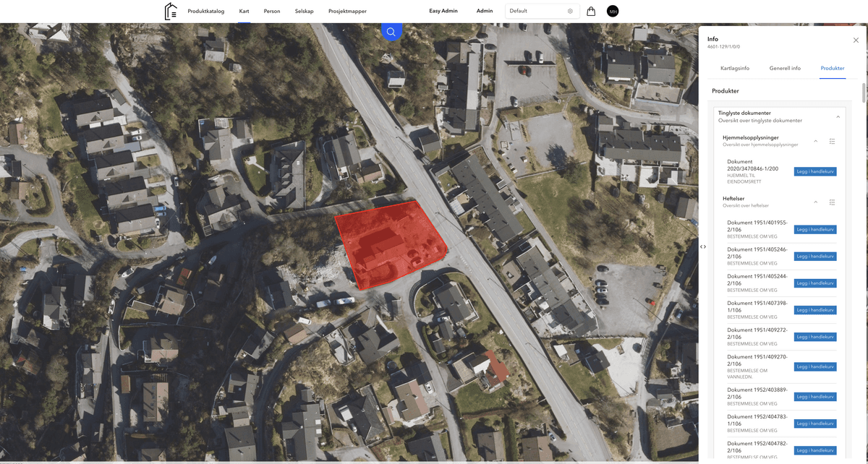The height and width of the screenshot is (464, 868).
Task: Open the blue map search button
Action: pos(391,32)
